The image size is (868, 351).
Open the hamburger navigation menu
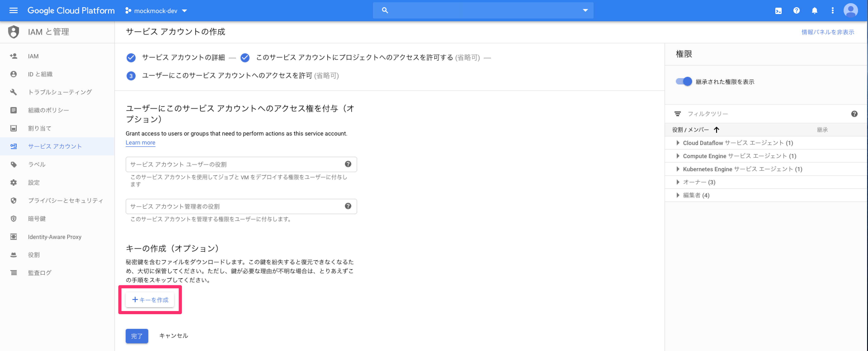coord(14,10)
